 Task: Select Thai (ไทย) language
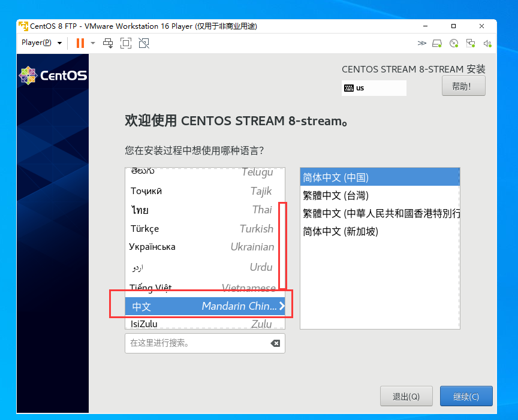[x=205, y=210]
